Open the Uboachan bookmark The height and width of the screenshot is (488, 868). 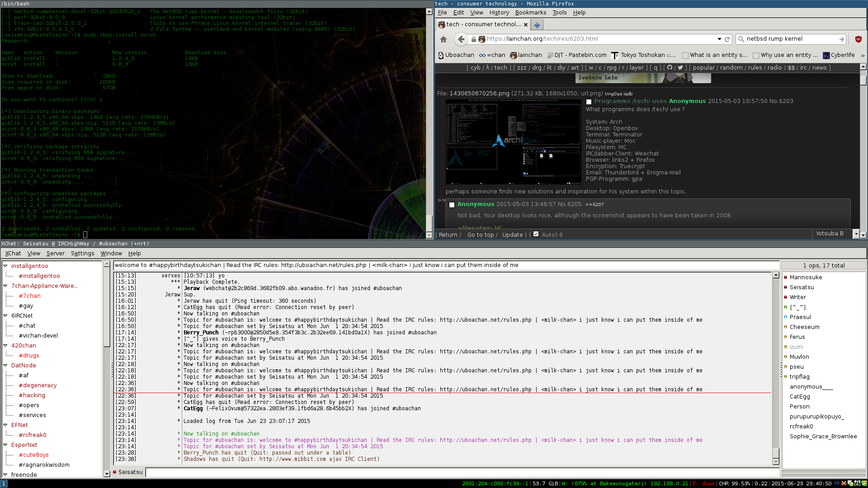[x=456, y=55]
